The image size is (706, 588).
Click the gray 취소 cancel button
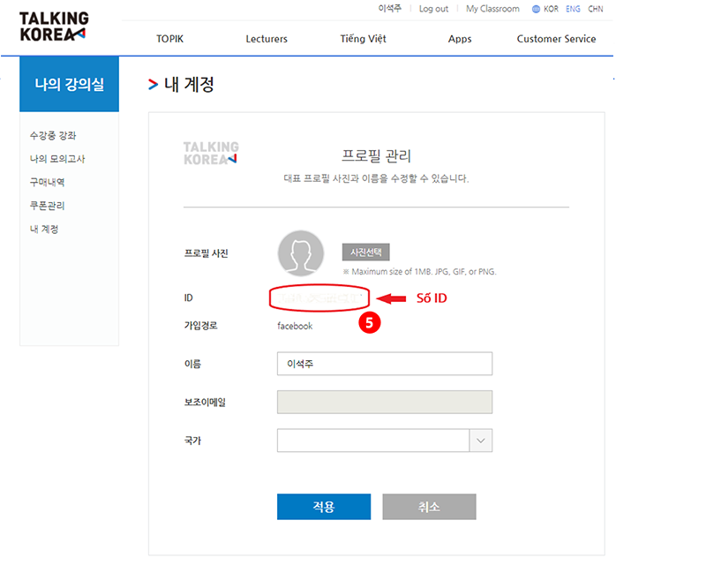click(429, 507)
